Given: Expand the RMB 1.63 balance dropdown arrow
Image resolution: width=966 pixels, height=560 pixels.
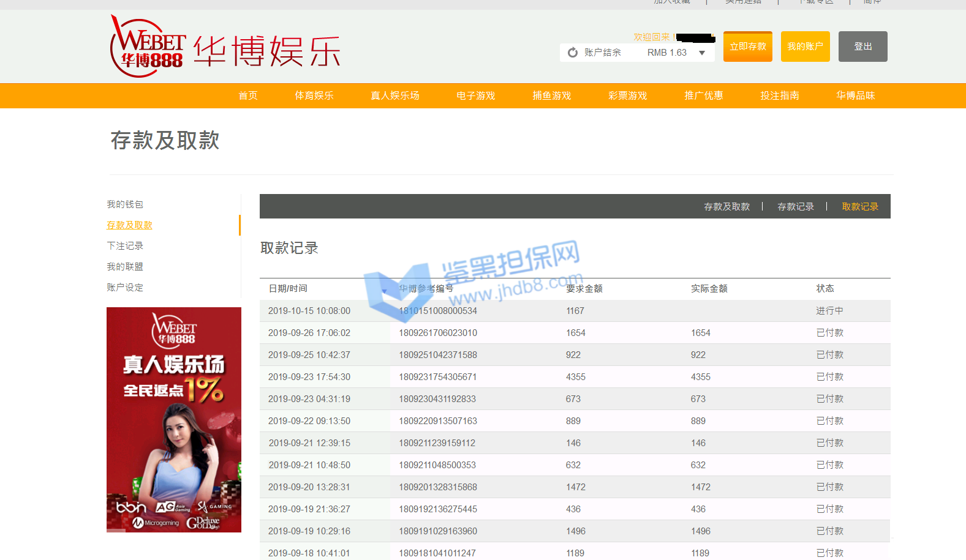Looking at the screenshot, I should [x=702, y=53].
